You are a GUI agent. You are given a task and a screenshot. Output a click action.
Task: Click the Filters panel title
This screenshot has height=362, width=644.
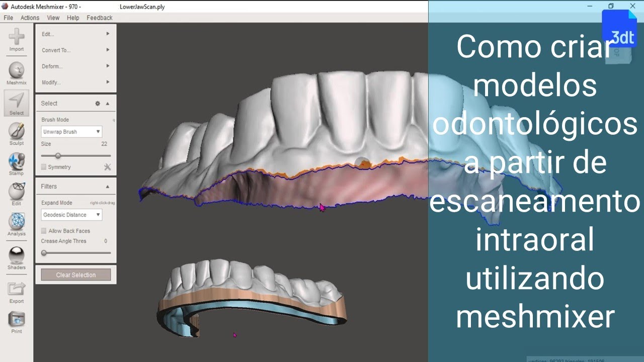click(49, 187)
